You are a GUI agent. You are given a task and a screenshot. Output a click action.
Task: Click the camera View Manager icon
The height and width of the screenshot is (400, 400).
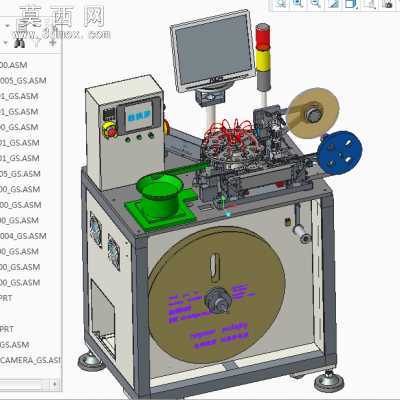pos(388,4)
